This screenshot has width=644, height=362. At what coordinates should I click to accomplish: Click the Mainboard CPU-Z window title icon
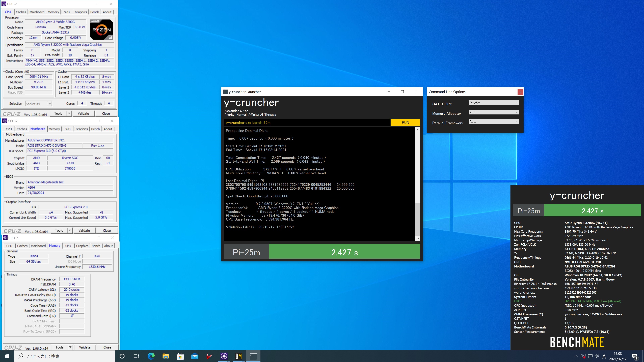pos(5,121)
